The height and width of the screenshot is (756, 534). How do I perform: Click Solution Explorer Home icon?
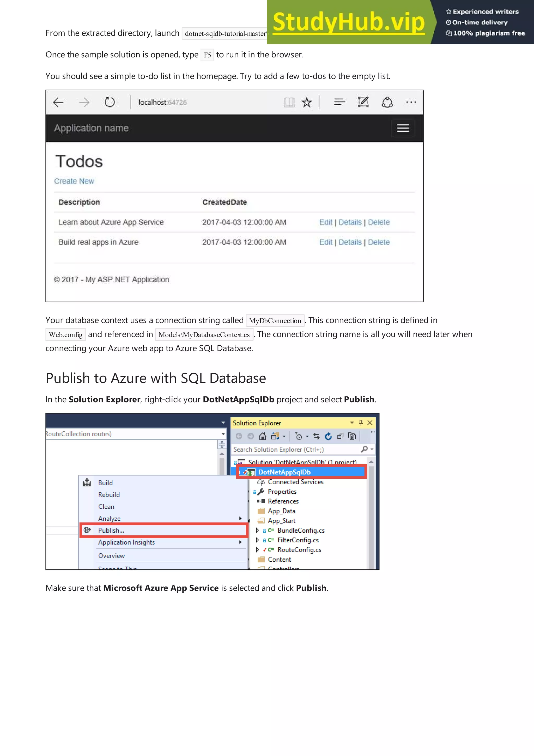point(263,436)
